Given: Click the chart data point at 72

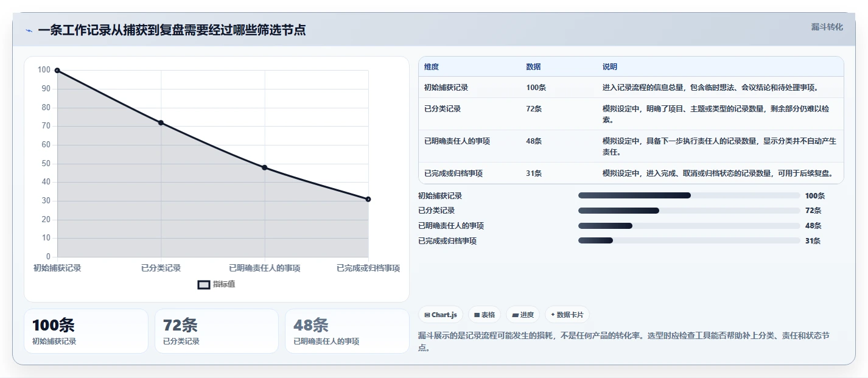Looking at the screenshot, I should click(x=161, y=123).
